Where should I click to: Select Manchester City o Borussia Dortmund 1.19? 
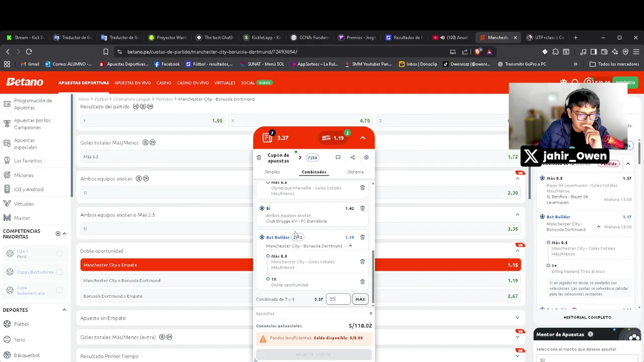tap(300, 281)
